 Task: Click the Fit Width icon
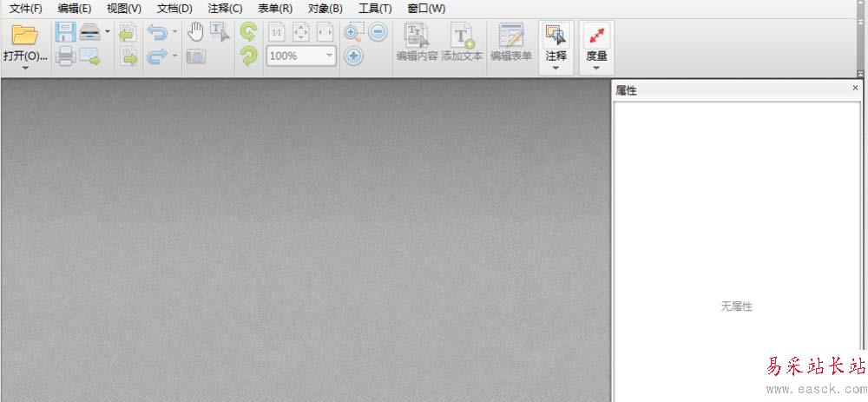325,33
